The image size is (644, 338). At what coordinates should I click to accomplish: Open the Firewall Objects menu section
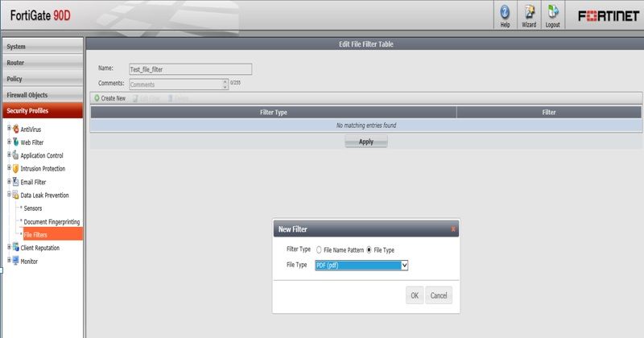coord(43,95)
